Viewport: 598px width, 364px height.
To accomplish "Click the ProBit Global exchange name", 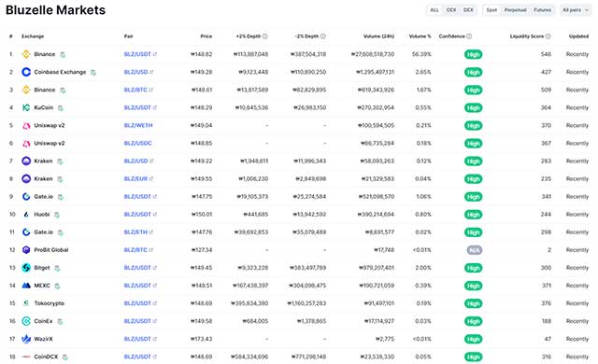I will 51,250.
